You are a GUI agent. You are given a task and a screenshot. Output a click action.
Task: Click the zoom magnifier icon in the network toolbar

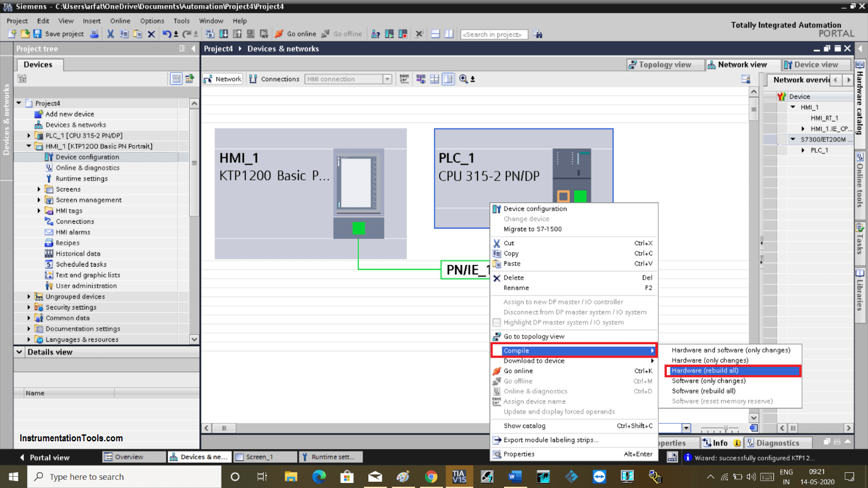click(464, 79)
